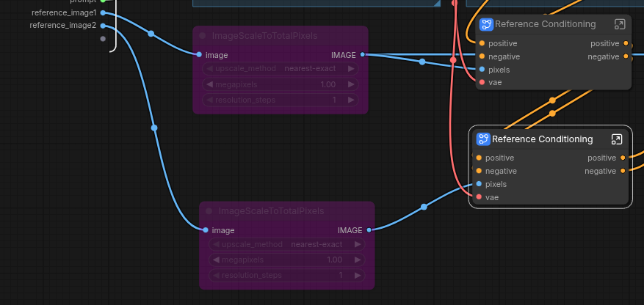The height and width of the screenshot is (305, 644).
Task: Click midpoint dot on reference_image2 link
Action: pyautogui.click(x=154, y=128)
